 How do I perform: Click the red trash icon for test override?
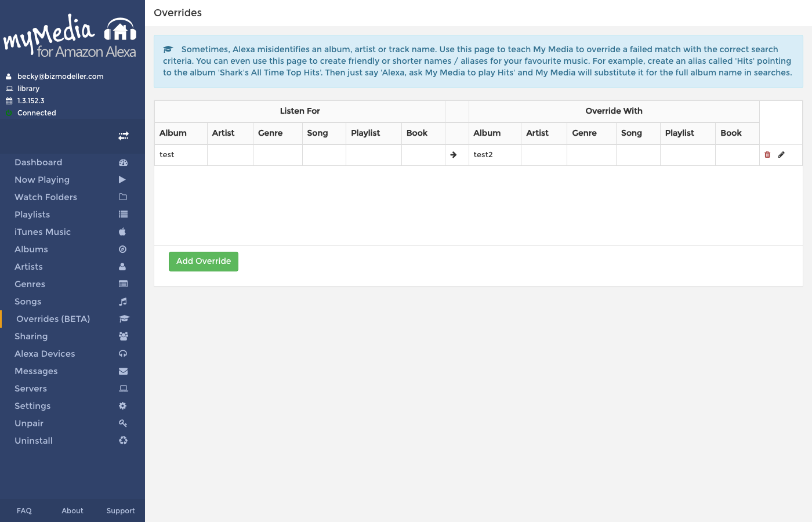(x=767, y=155)
